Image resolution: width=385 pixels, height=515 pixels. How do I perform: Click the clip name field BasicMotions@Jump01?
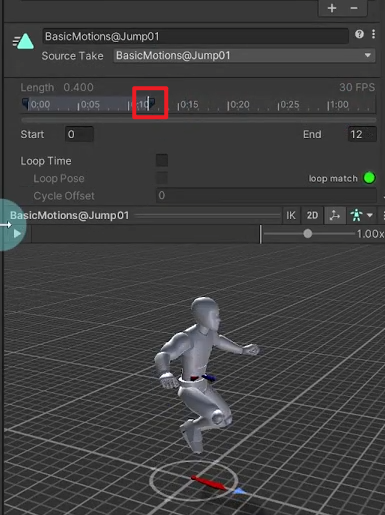point(195,36)
